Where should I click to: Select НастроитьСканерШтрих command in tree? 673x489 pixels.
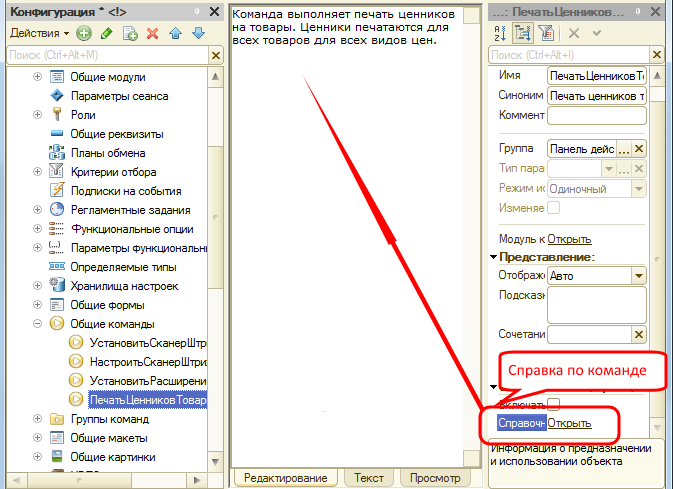[x=148, y=362]
